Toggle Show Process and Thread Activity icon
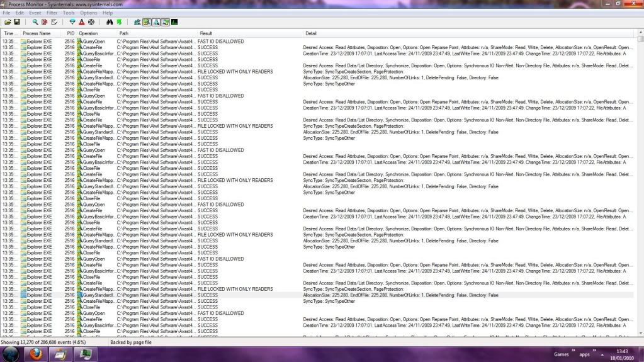 165,22
